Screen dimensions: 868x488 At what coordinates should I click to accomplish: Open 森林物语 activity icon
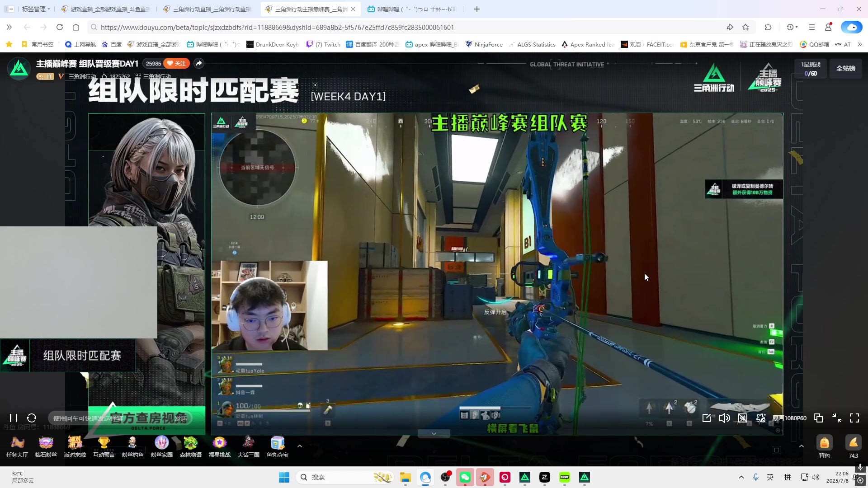click(x=191, y=446)
